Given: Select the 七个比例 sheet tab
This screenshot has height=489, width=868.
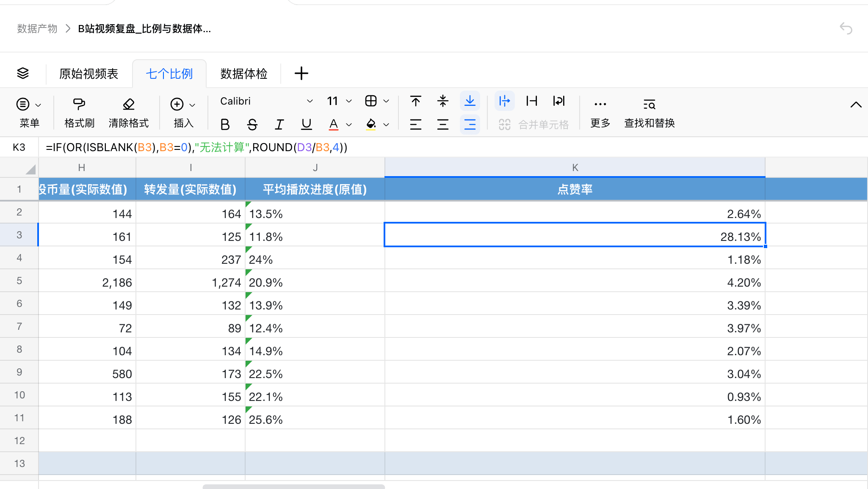Looking at the screenshot, I should click(169, 74).
